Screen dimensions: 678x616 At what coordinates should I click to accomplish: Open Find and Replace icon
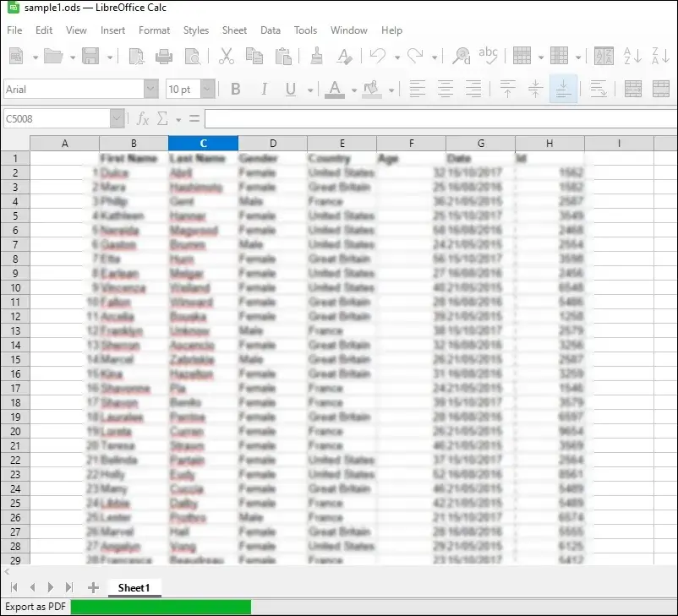tap(462, 57)
